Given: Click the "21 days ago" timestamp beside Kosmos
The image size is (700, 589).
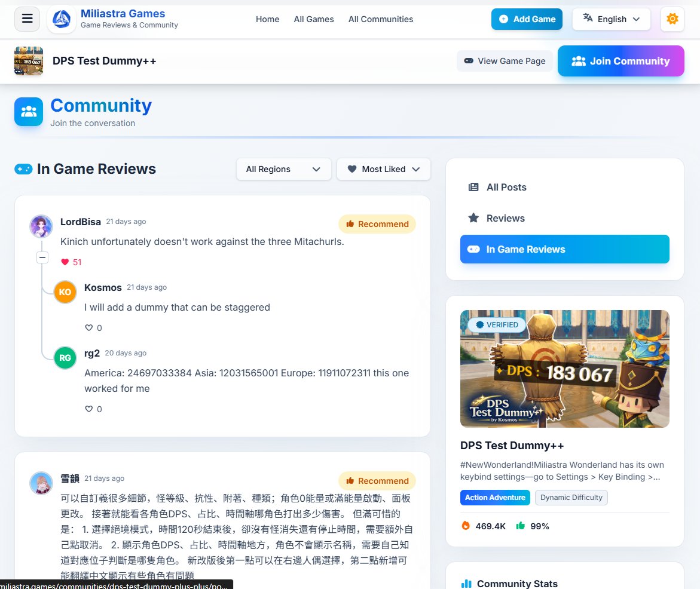Looking at the screenshot, I should 147,287.
